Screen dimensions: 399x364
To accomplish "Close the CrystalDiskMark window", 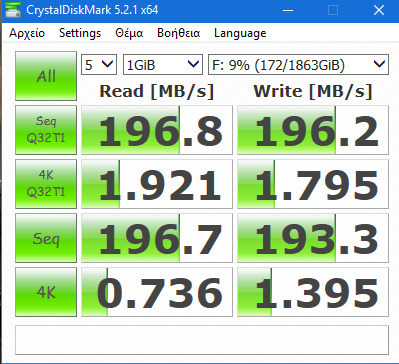I will [379, 10].
